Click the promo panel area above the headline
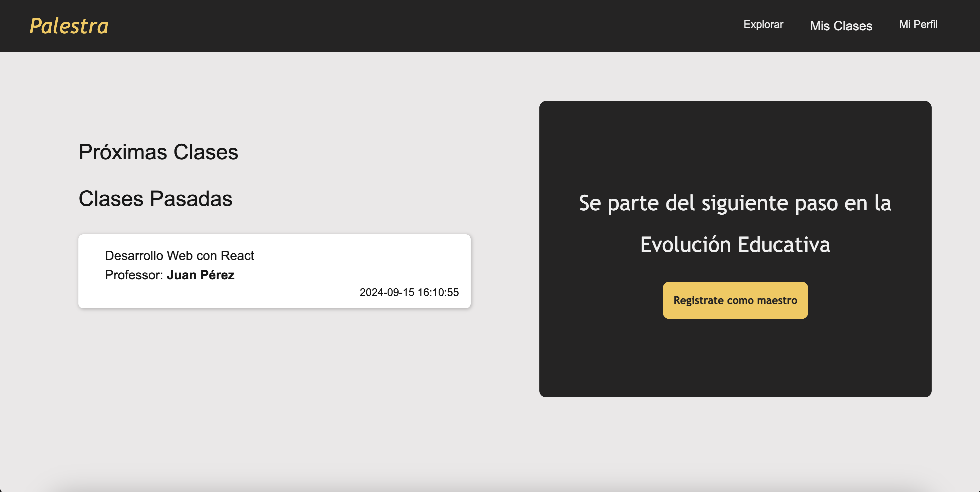The image size is (980, 492). 735,144
